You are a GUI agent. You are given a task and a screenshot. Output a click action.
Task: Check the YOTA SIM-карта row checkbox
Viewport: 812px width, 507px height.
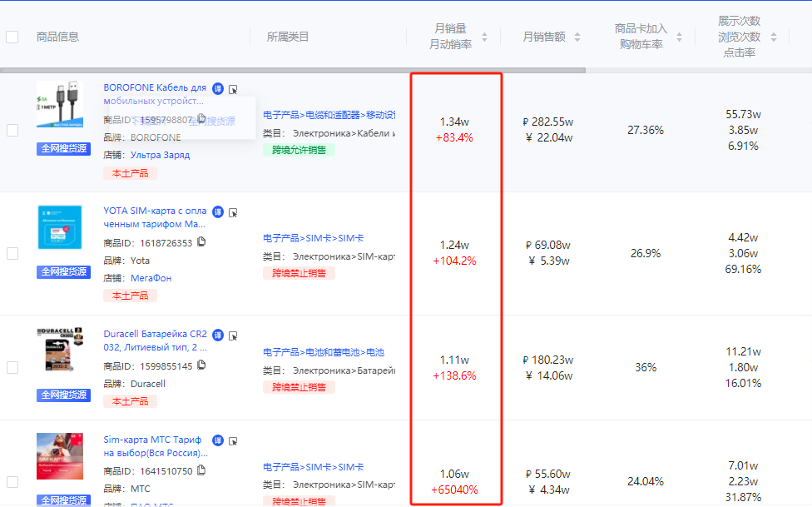12,253
